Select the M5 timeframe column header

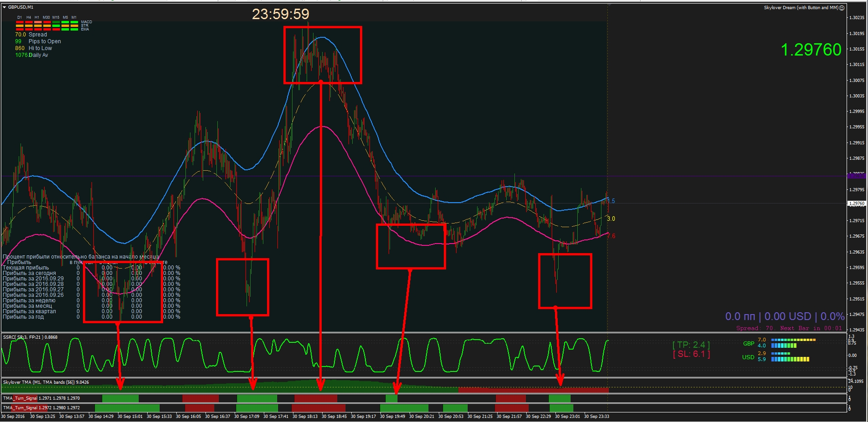(66, 17)
